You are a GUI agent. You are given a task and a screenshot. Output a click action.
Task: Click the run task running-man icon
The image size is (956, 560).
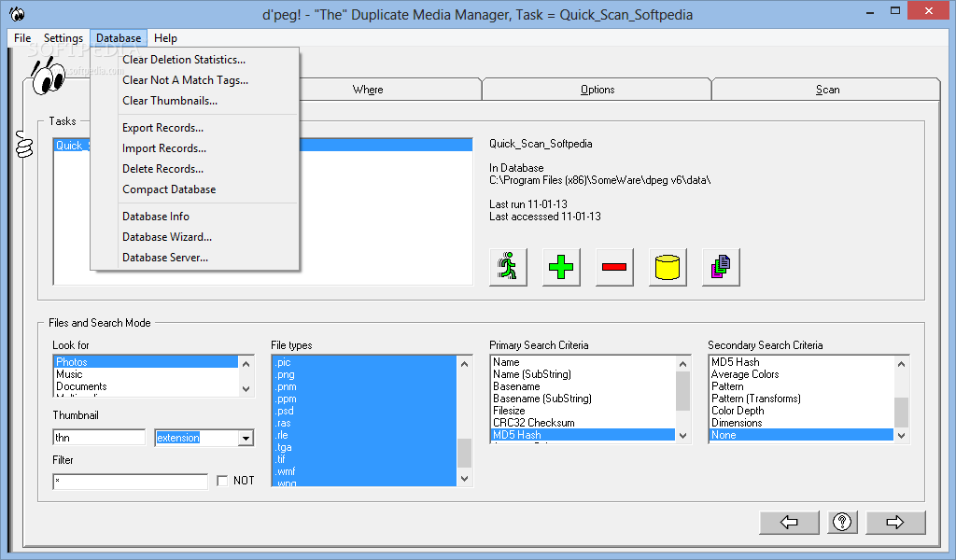point(508,267)
